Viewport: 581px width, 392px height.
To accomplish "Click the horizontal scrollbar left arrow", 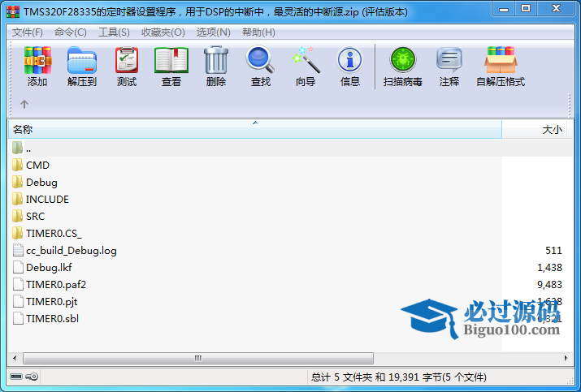I will (15, 358).
